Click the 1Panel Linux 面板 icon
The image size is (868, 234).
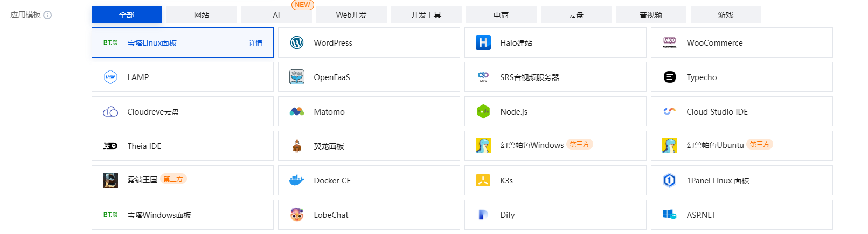(670, 180)
